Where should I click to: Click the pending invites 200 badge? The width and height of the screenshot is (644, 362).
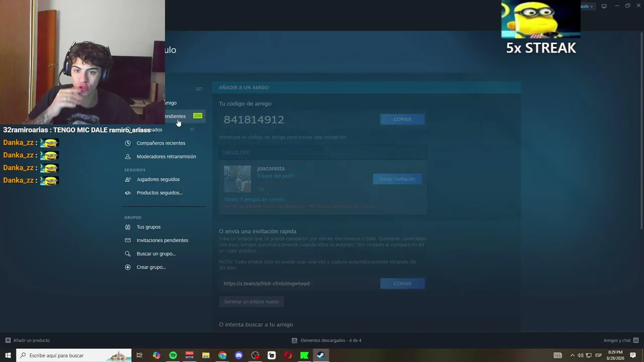198,116
